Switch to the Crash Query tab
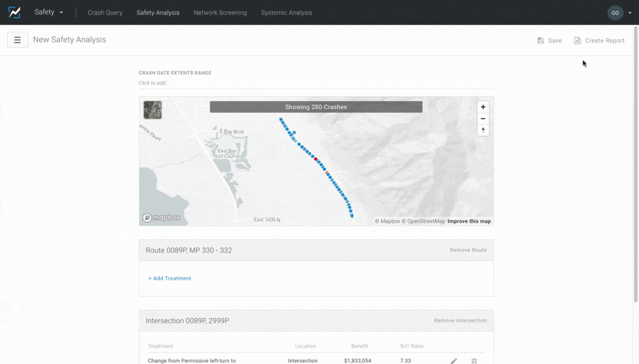The width and height of the screenshot is (639, 364). pos(105,12)
